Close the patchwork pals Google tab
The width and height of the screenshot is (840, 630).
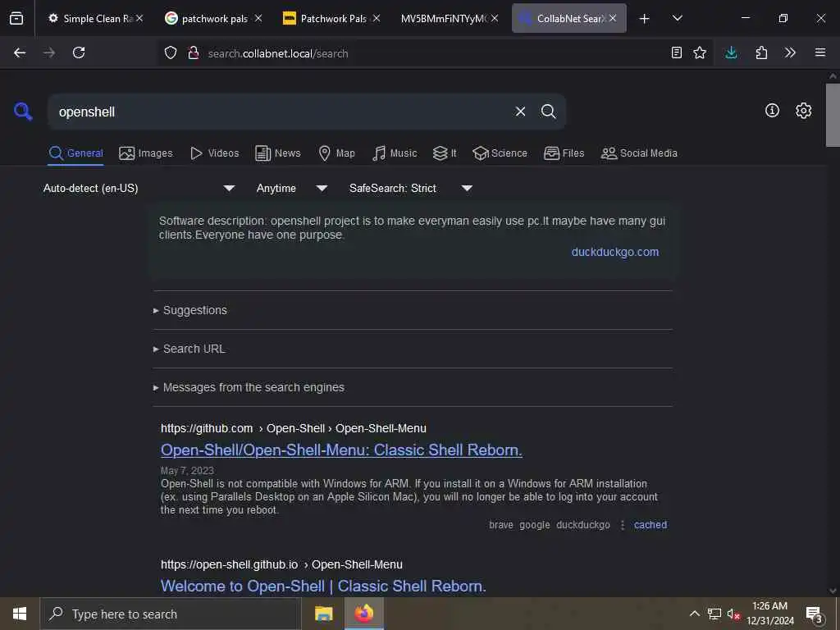pyautogui.click(x=258, y=18)
